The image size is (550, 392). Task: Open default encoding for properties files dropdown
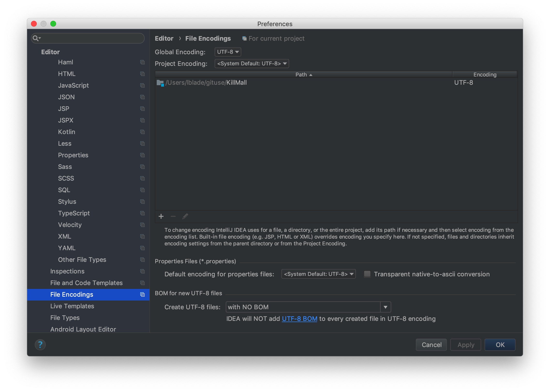[x=318, y=274]
